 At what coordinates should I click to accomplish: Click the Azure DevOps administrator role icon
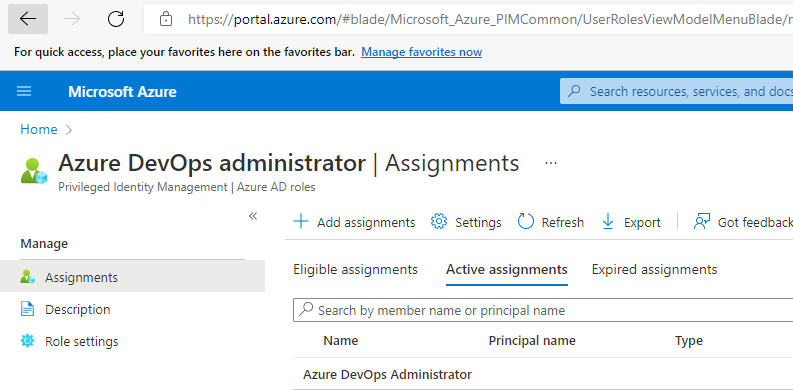click(x=34, y=171)
